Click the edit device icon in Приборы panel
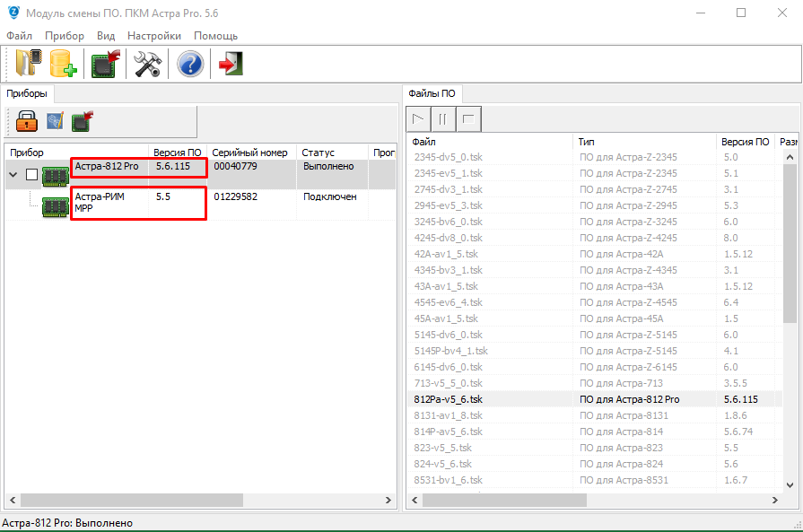The width and height of the screenshot is (803, 532). [x=55, y=121]
